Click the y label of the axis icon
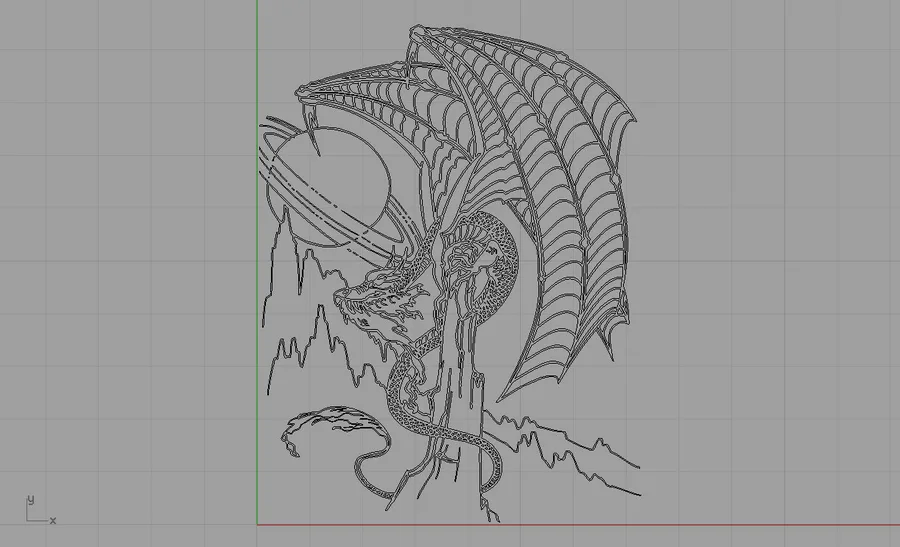The width and height of the screenshot is (900, 547). [x=31, y=499]
